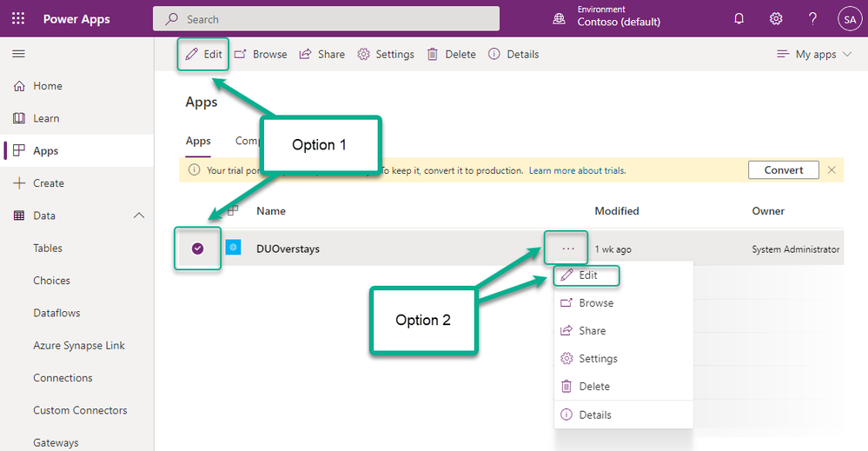Click the column type icon in table header

233,210
